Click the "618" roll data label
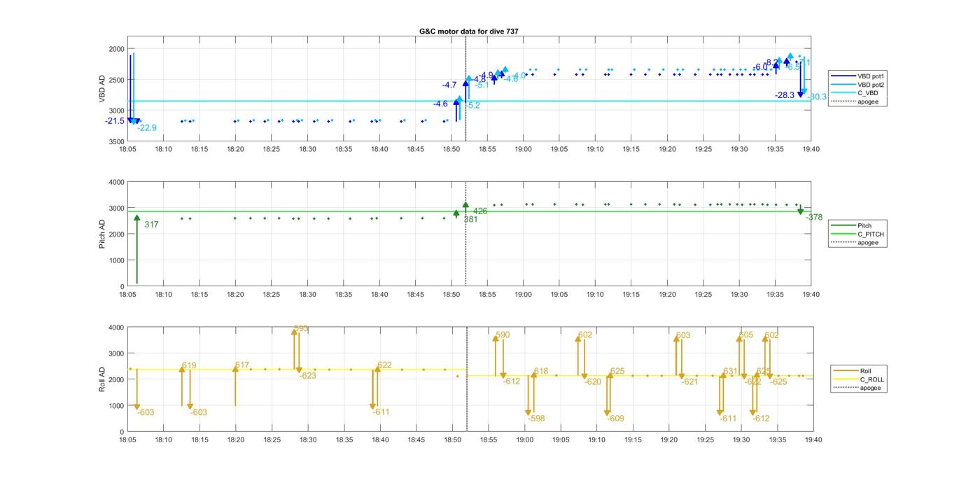The height and width of the screenshot is (485, 980). pos(541,372)
